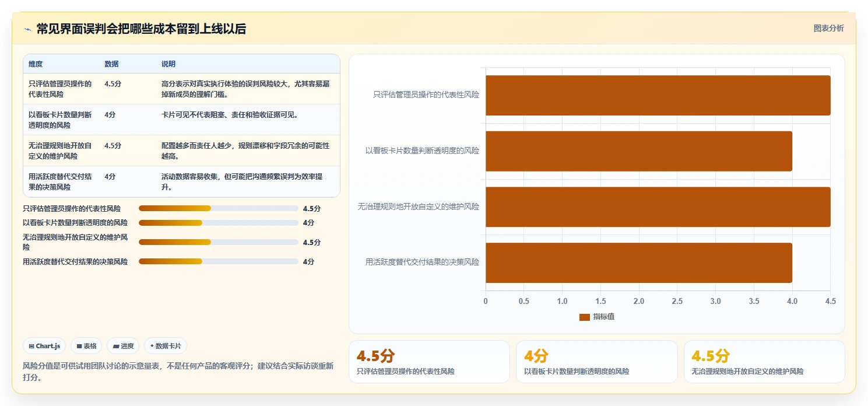The height and width of the screenshot is (406, 868).
Task: Click the 图表分析 label in header
Action: pos(828,28)
